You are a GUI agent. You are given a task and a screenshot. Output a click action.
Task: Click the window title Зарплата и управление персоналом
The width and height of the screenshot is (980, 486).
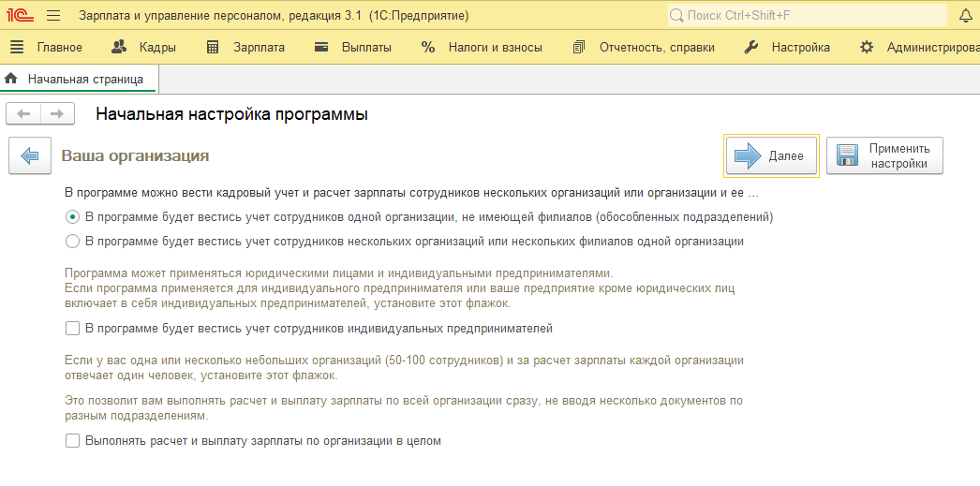coord(274,15)
